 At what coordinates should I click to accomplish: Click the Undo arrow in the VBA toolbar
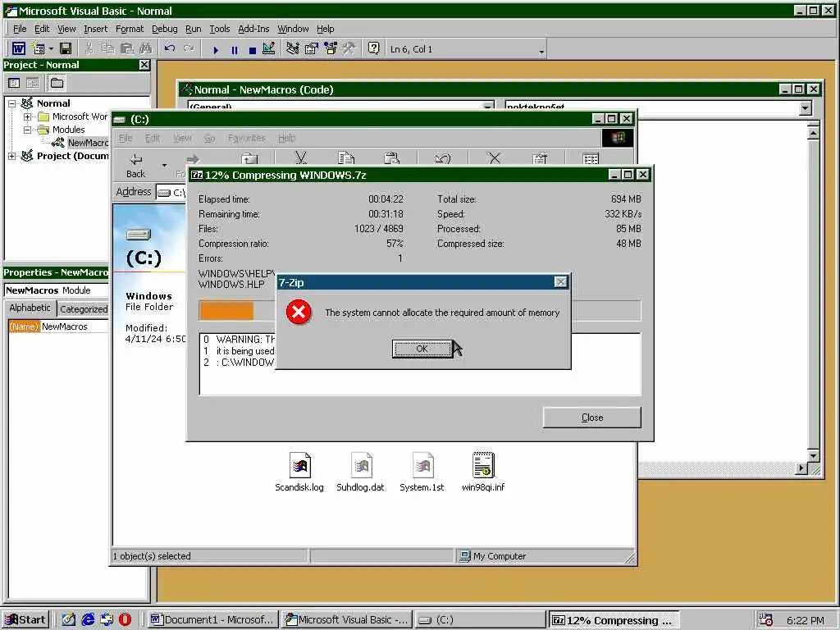coord(170,48)
